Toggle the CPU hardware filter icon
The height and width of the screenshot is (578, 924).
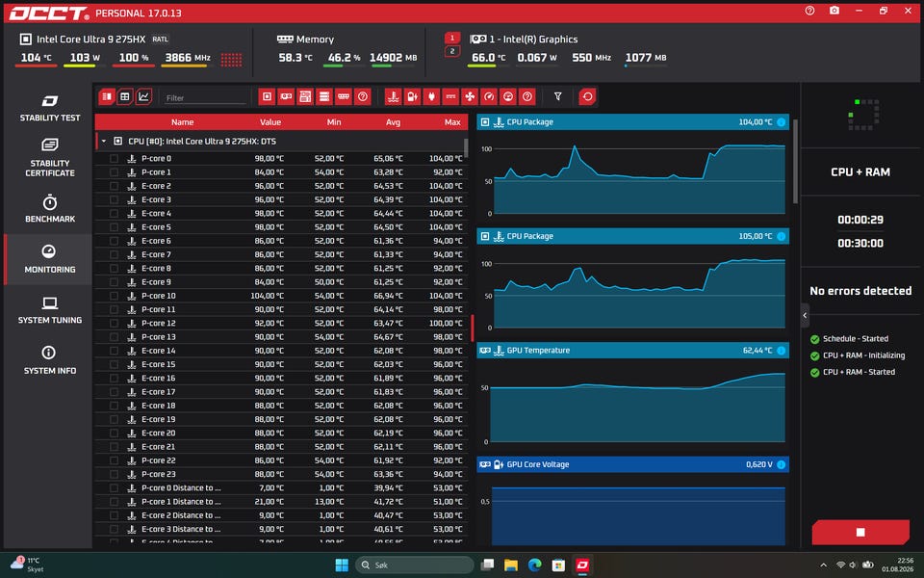pos(267,96)
